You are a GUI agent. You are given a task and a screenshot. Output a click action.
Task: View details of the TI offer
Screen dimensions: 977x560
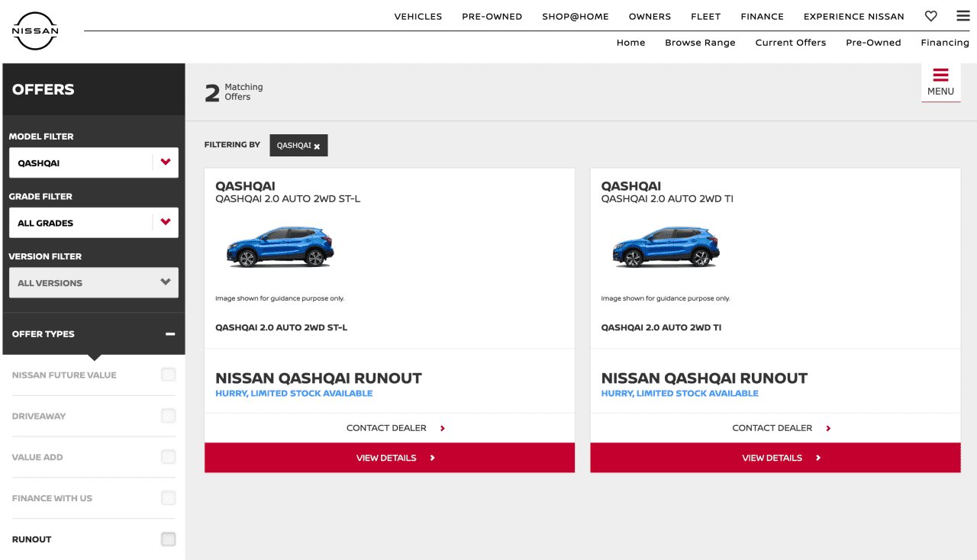775,458
